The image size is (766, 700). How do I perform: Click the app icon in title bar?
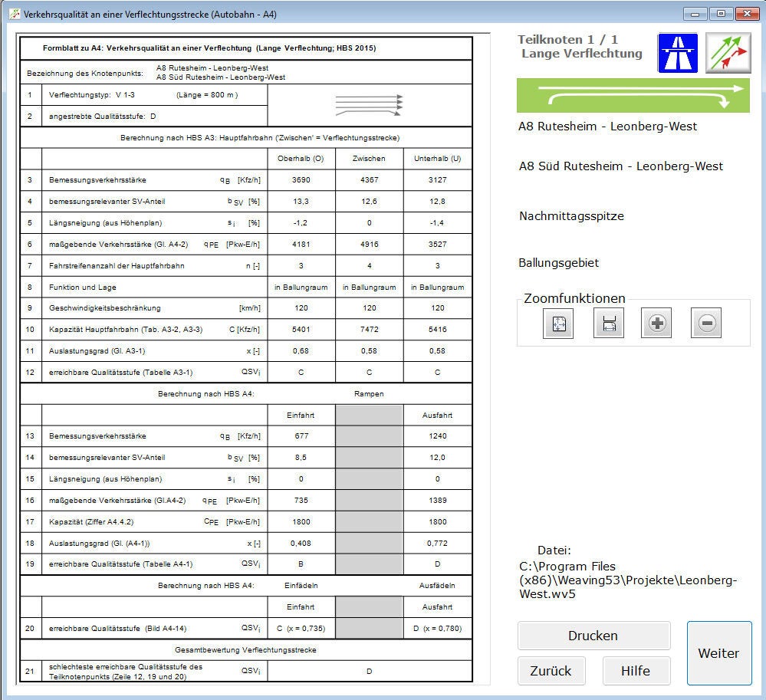[13, 14]
